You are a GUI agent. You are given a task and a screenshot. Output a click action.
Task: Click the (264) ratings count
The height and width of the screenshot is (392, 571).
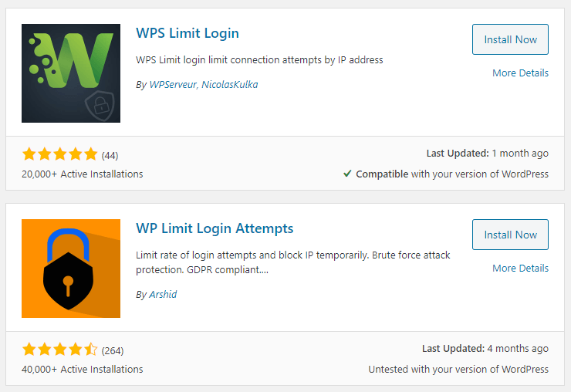point(113,350)
